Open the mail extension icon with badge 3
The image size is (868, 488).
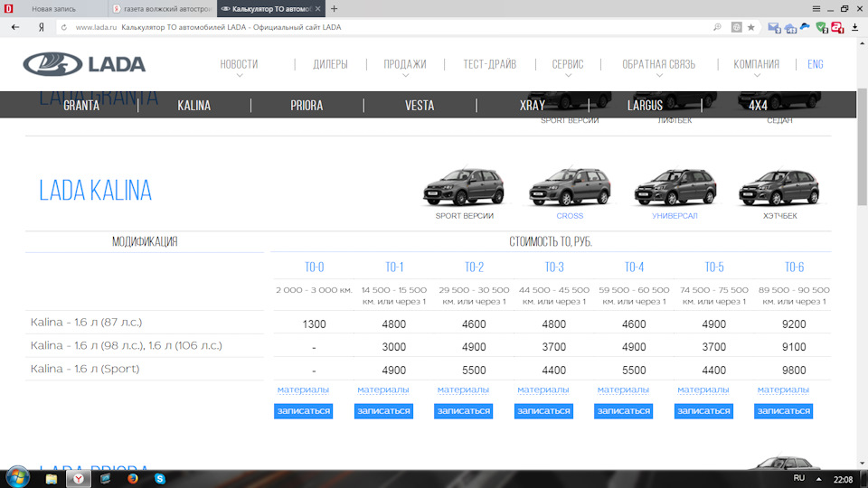click(x=775, y=27)
